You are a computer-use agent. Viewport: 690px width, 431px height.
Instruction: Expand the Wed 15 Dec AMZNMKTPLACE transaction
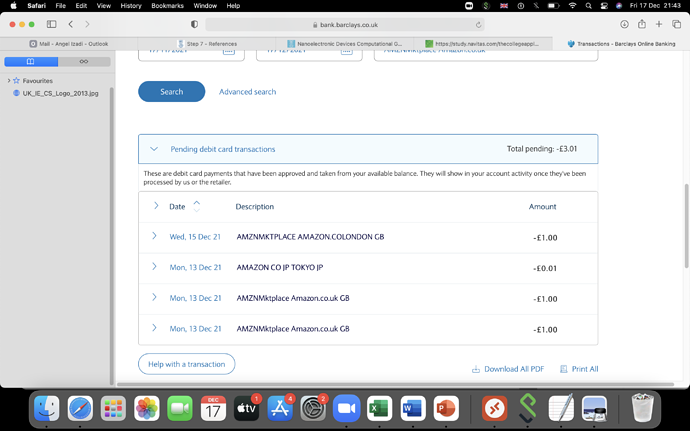[154, 237]
